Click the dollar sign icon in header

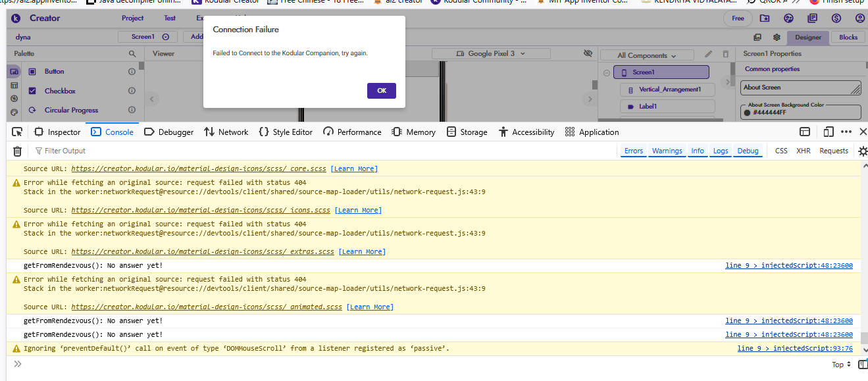pyautogui.click(x=836, y=18)
